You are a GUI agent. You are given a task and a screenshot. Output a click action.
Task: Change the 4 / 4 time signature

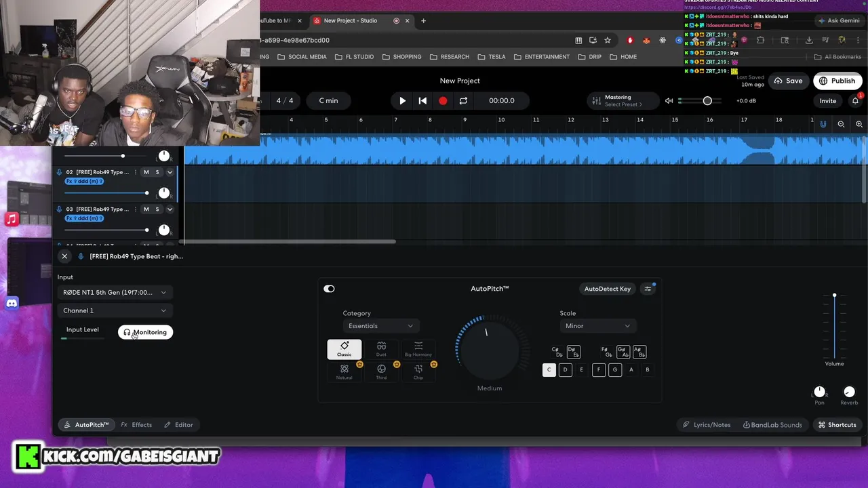285,100
